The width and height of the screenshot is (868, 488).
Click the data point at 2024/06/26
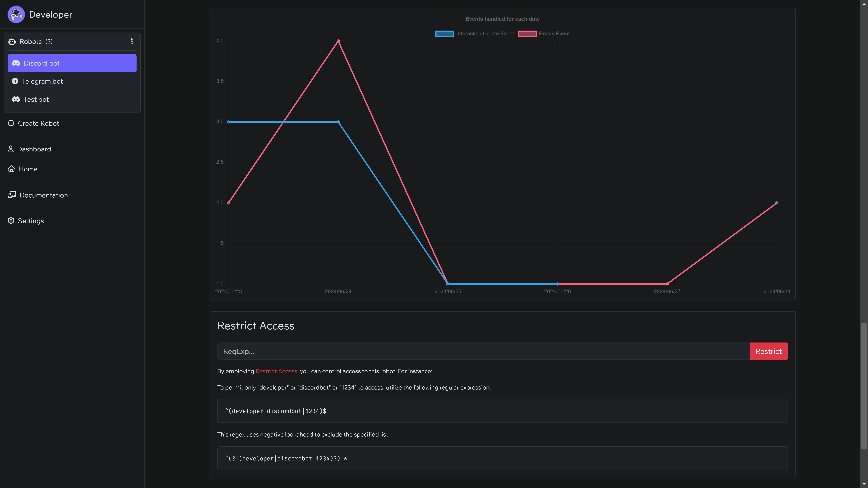point(557,284)
